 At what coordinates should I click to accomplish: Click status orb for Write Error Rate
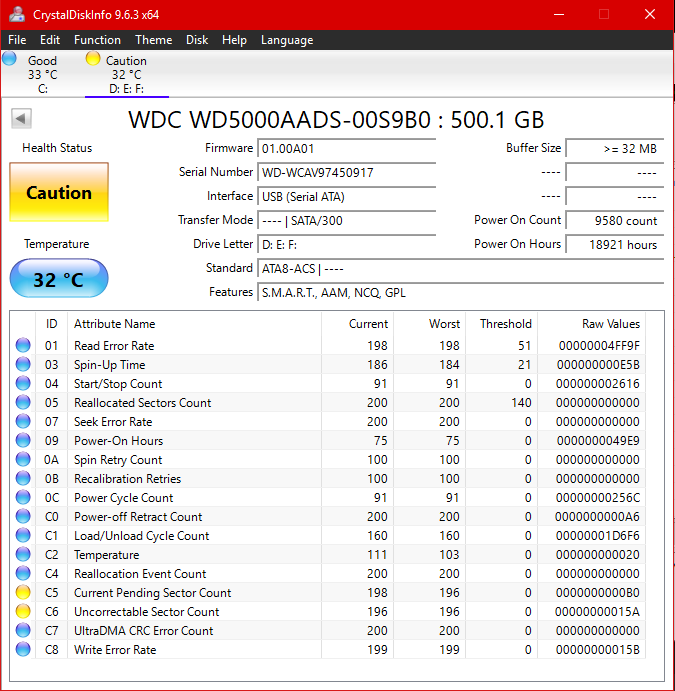pyautogui.click(x=23, y=649)
